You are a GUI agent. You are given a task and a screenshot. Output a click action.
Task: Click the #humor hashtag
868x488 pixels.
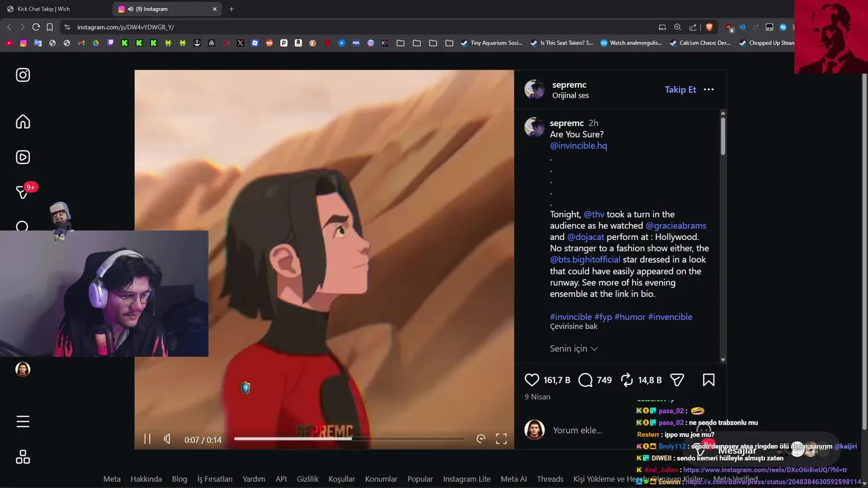pyautogui.click(x=630, y=317)
